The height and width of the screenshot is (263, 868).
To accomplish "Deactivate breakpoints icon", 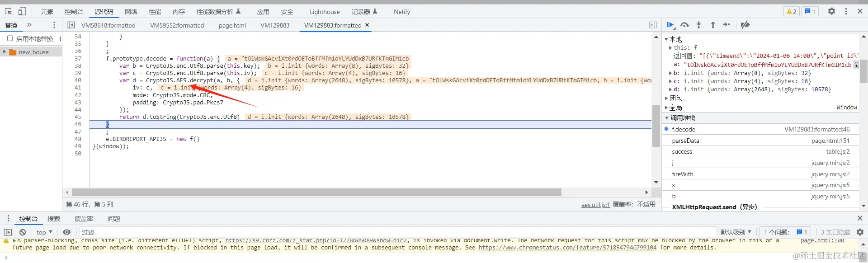I will [x=745, y=25].
